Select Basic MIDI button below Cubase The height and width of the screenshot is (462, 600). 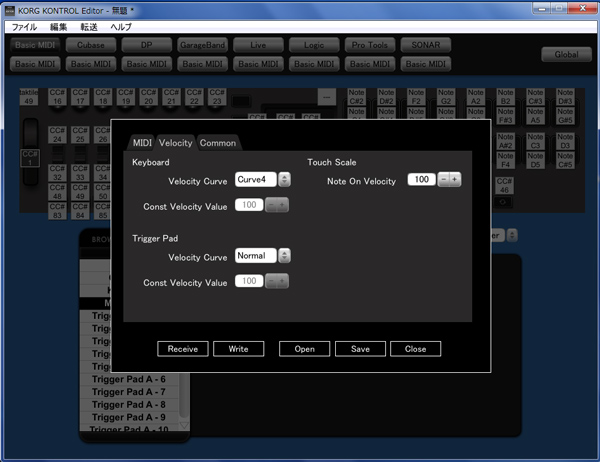tap(91, 64)
